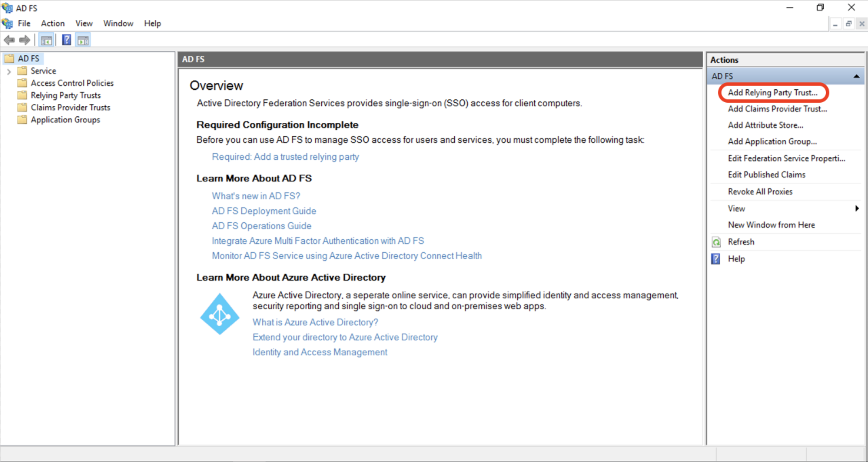
Task: Choose Add Attribute Store action
Action: pyautogui.click(x=765, y=125)
